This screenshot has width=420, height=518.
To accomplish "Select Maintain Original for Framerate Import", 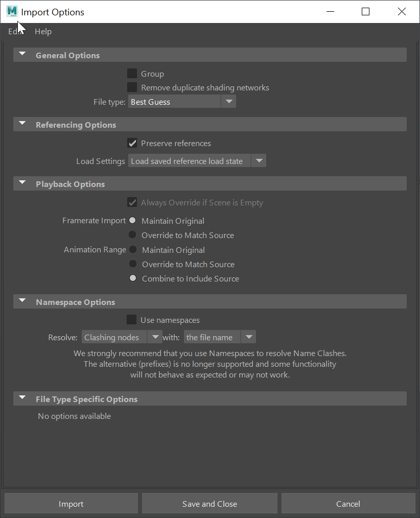I will coord(132,220).
